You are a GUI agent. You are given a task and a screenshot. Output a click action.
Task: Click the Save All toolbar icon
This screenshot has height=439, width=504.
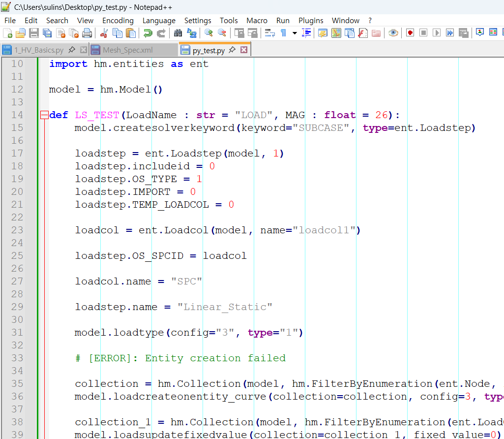tap(47, 33)
